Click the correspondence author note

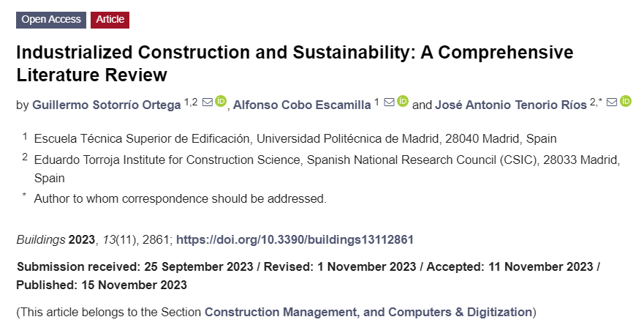[181, 198]
